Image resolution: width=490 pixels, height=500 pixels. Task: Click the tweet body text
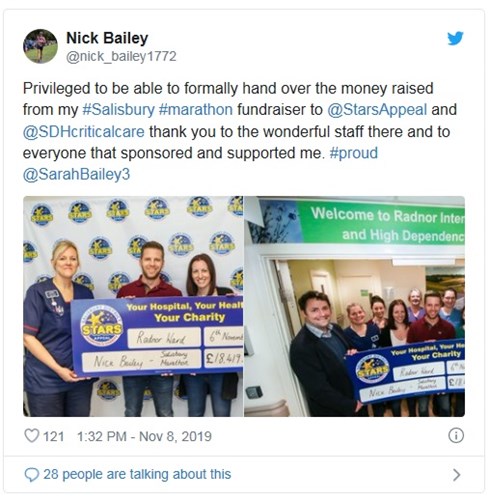point(240,131)
